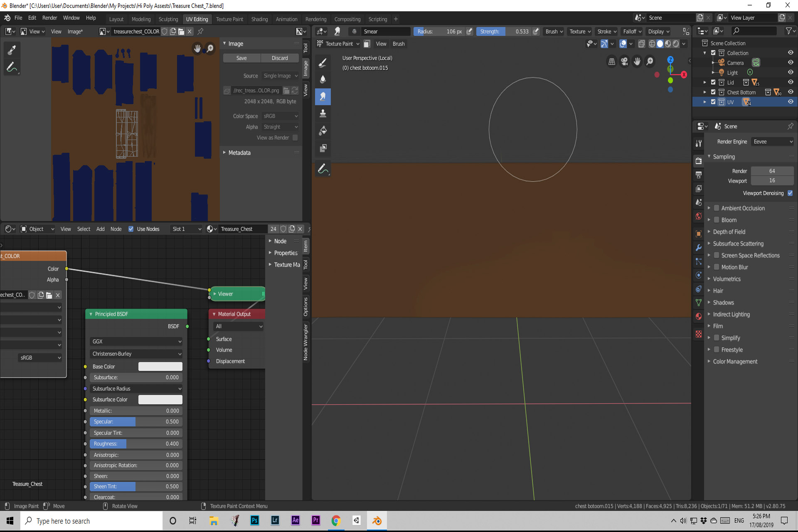The width and height of the screenshot is (798, 532).
Task: Open Output properties printer tab
Action: (x=699, y=175)
